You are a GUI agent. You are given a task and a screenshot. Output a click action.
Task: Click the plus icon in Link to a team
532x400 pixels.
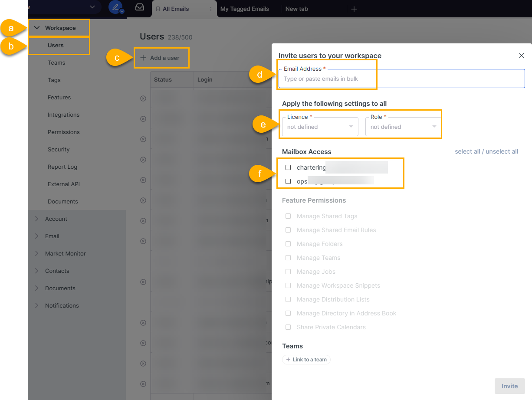288,360
